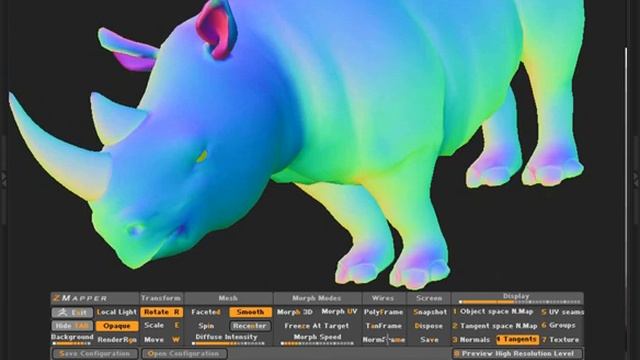Adjust the Morph Speed slider
This screenshot has height=360, width=640.
[x=317, y=344]
